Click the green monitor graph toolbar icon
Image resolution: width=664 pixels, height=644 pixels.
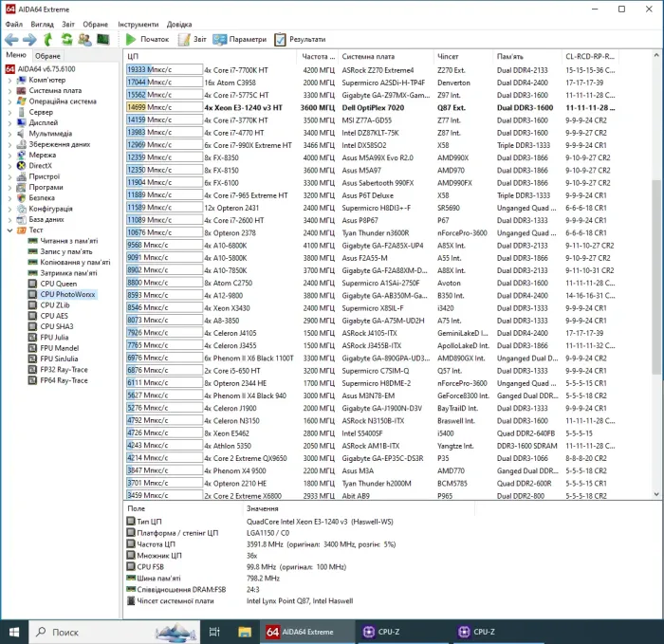tap(102, 40)
